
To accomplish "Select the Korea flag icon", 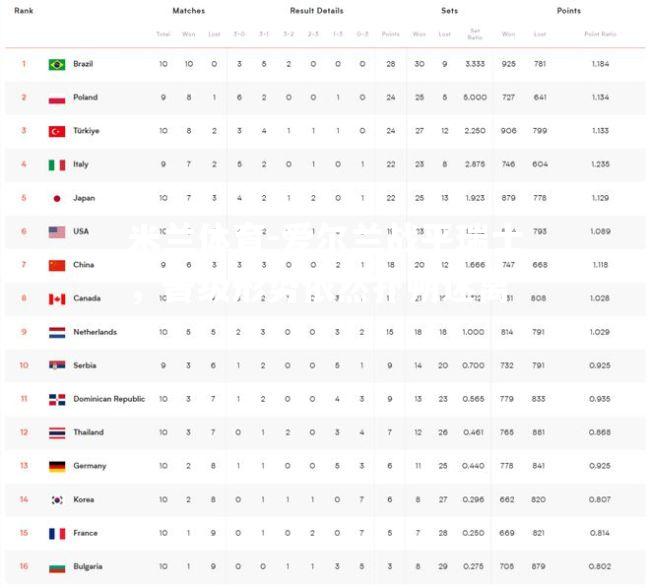I will (57, 500).
